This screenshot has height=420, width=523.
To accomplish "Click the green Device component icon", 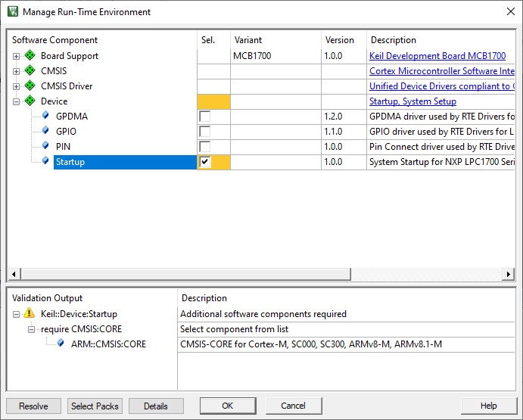I will [x=30, y=101].
